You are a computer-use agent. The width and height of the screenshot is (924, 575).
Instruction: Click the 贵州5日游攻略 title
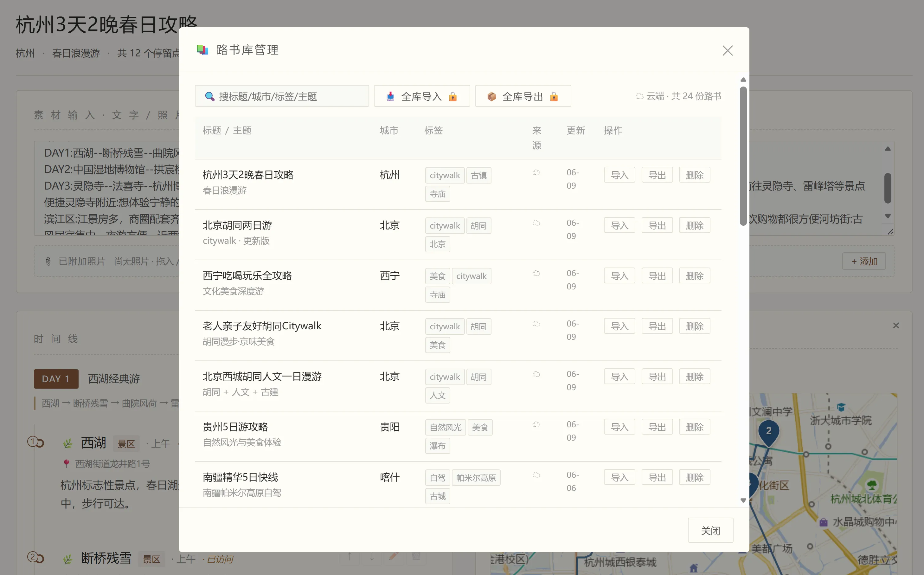[235, 427]
